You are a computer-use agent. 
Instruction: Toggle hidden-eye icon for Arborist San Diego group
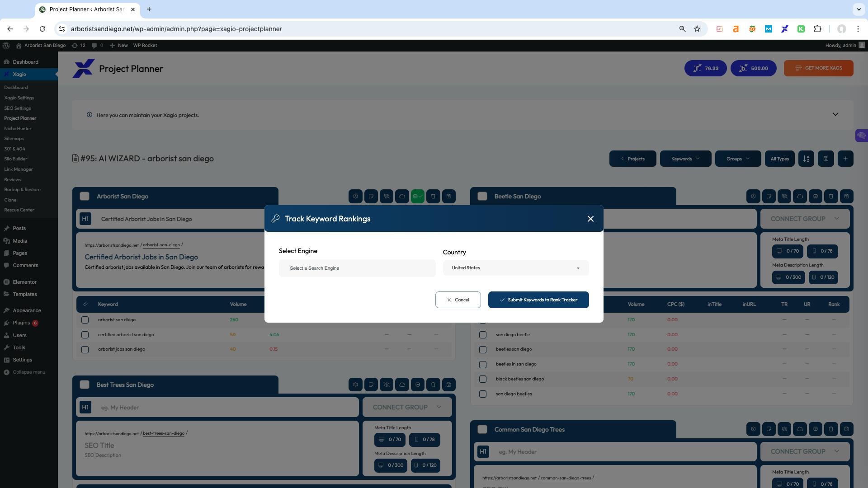point(387,196)
